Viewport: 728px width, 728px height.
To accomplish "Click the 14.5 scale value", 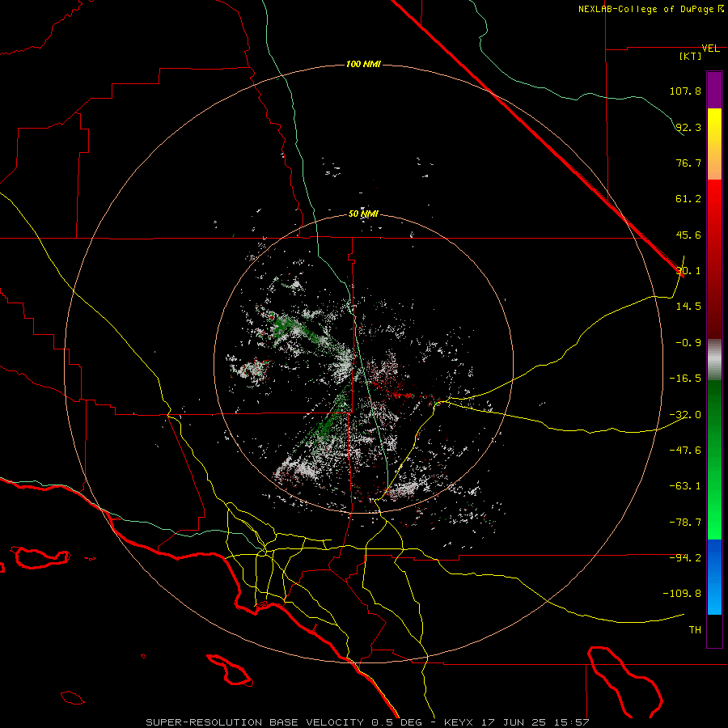I will point(688,307).
